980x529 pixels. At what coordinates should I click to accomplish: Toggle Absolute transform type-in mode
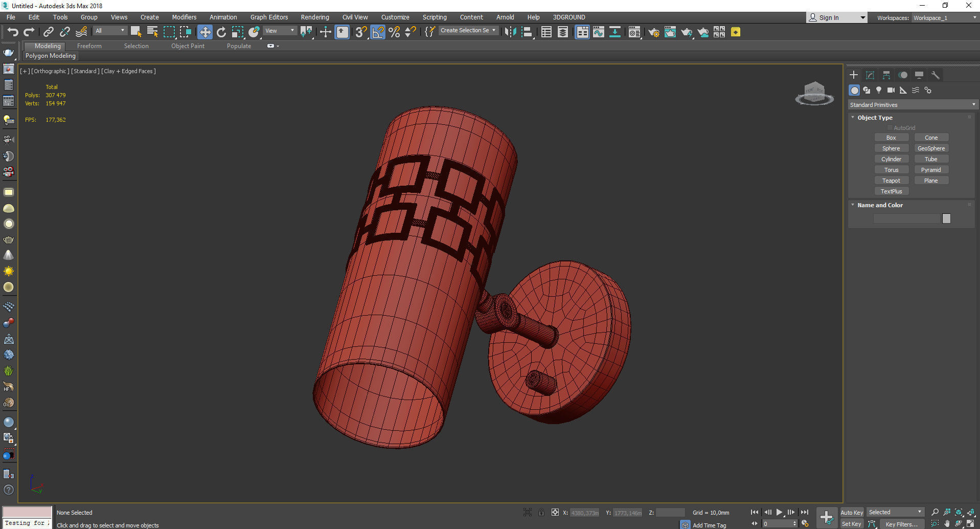(x=555, y=512)
